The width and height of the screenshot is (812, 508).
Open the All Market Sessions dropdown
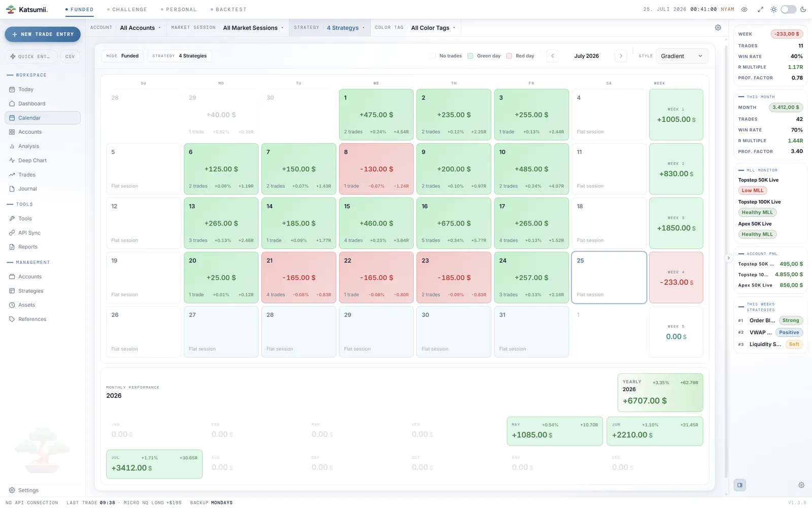pos(253,28)
